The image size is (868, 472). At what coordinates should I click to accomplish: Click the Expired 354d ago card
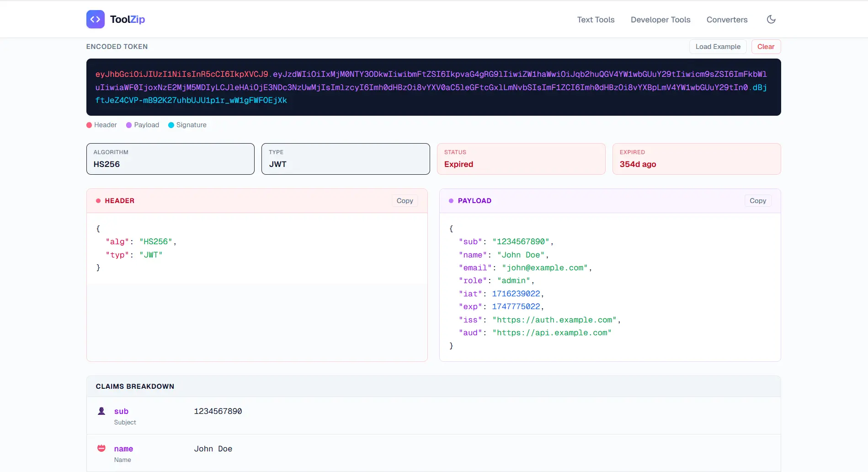[696, 159]
